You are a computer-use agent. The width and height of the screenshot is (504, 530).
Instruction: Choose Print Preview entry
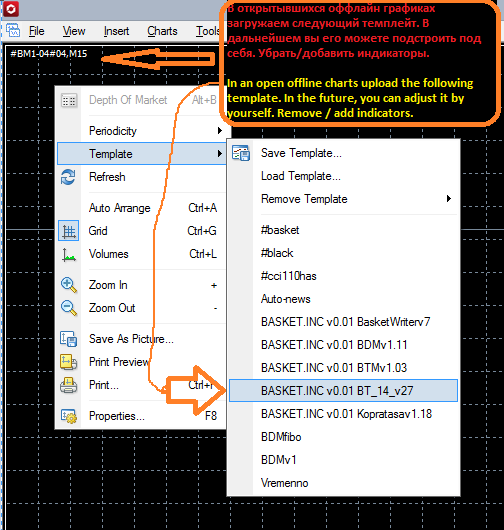(x=142, y=362)
